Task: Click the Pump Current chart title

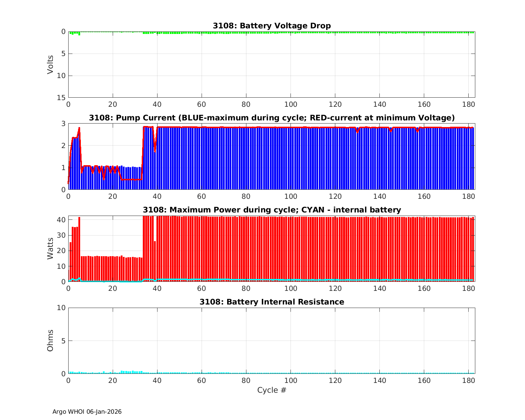Action: [272, 118]
